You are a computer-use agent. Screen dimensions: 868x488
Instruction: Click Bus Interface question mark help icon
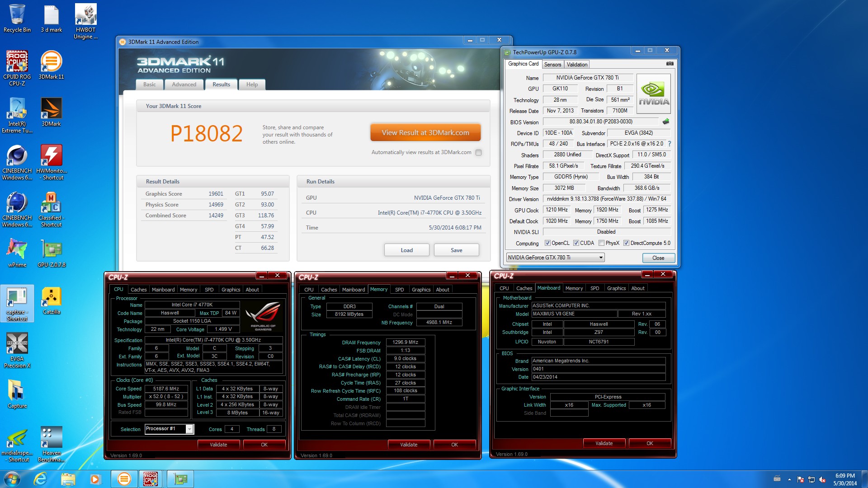670,144
